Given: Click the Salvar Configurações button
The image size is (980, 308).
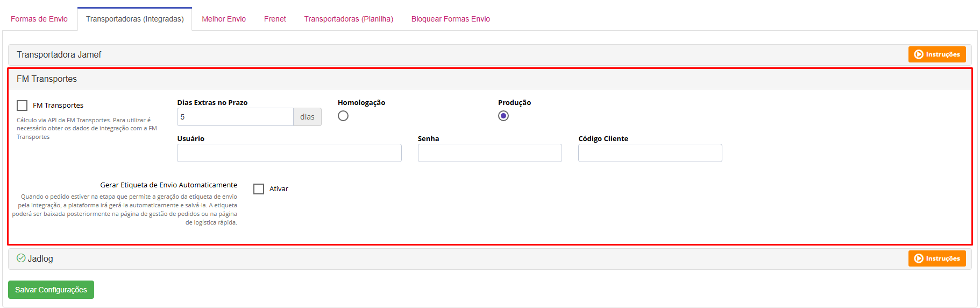Looking at the screenshot, I should [x=51, y=290].
